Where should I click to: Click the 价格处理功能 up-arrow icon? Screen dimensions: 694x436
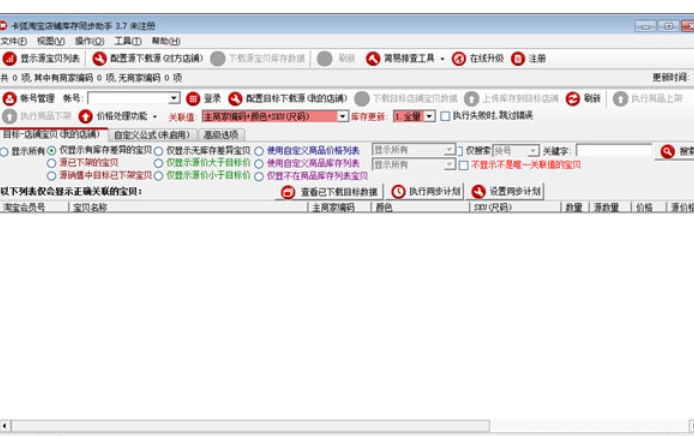(85, 116)
